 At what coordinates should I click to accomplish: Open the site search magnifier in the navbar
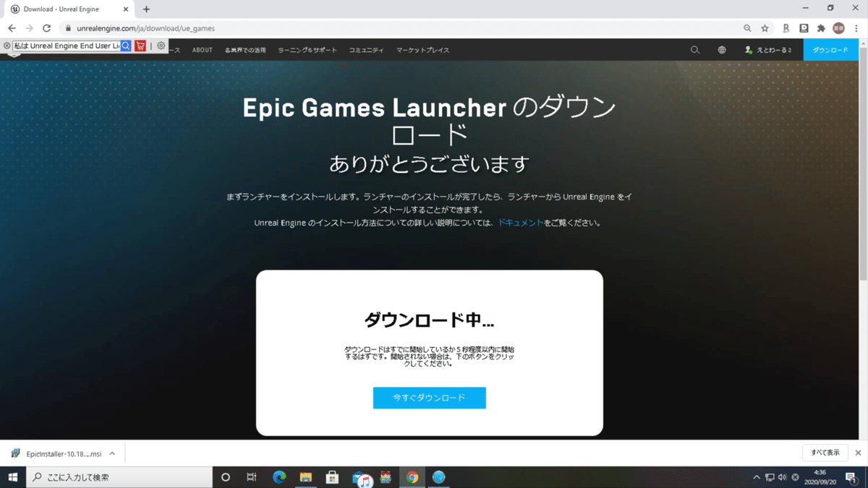pos(694,50)
